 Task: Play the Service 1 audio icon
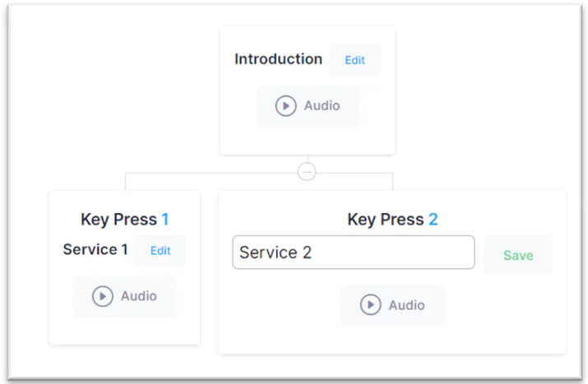(102, 296)
